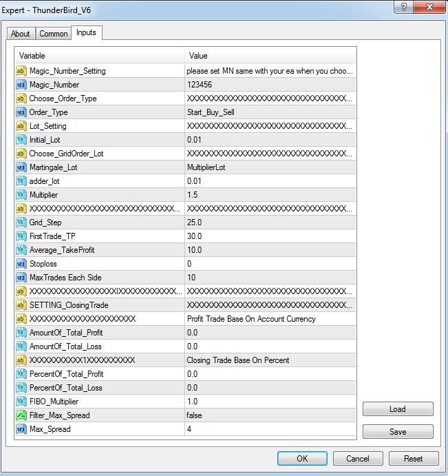Select the Inputs tab
Screen dimensions: 448x476
pyautogui.click(x=86, y=32)
